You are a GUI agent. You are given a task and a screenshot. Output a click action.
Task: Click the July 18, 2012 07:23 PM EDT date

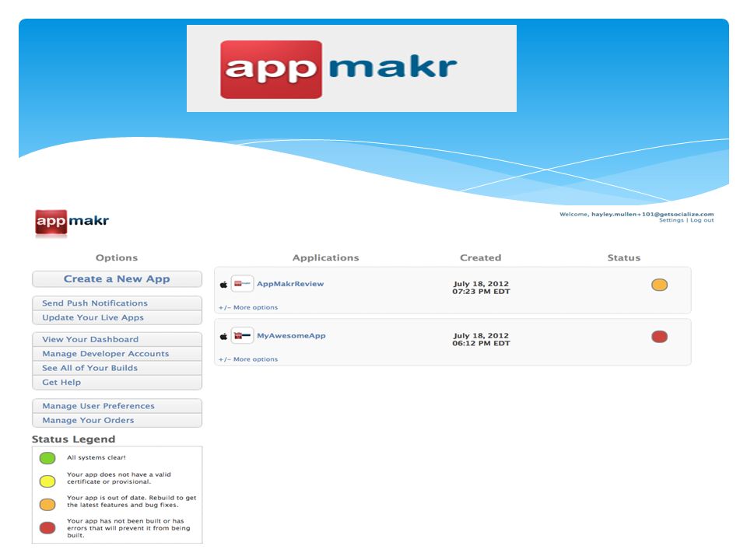(x=481, y=288)
